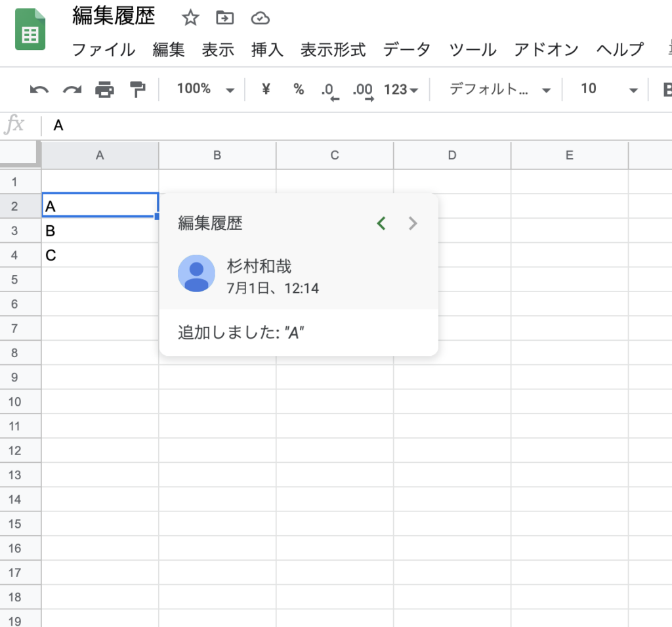Open the ファイル menu
This screenshot has width=672, height=627.
tap(103, 50)
